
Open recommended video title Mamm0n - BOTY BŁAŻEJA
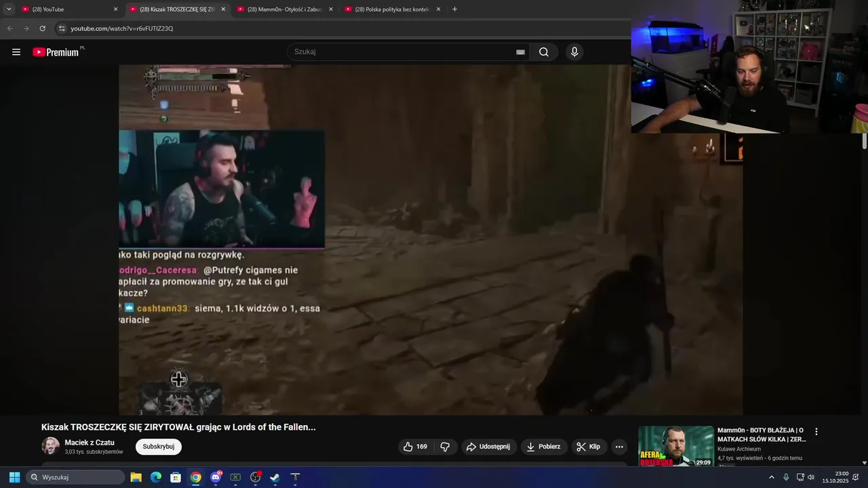(x=762, y=434)
